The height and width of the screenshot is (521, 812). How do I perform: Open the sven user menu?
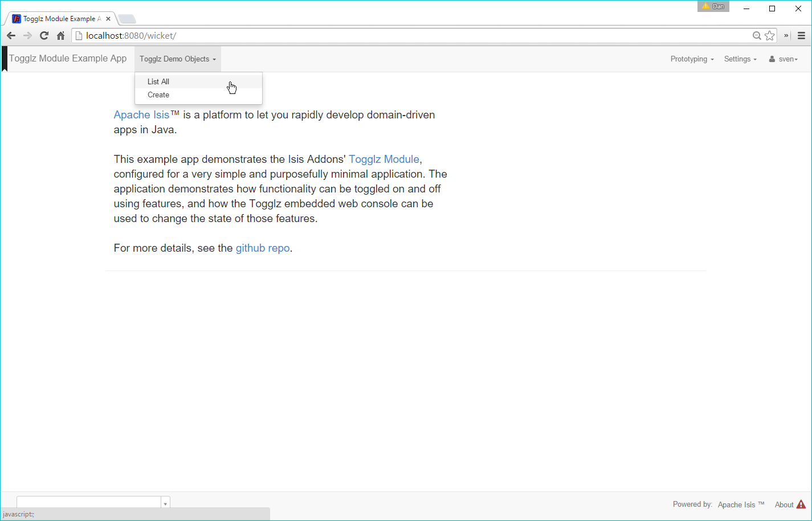784,59
